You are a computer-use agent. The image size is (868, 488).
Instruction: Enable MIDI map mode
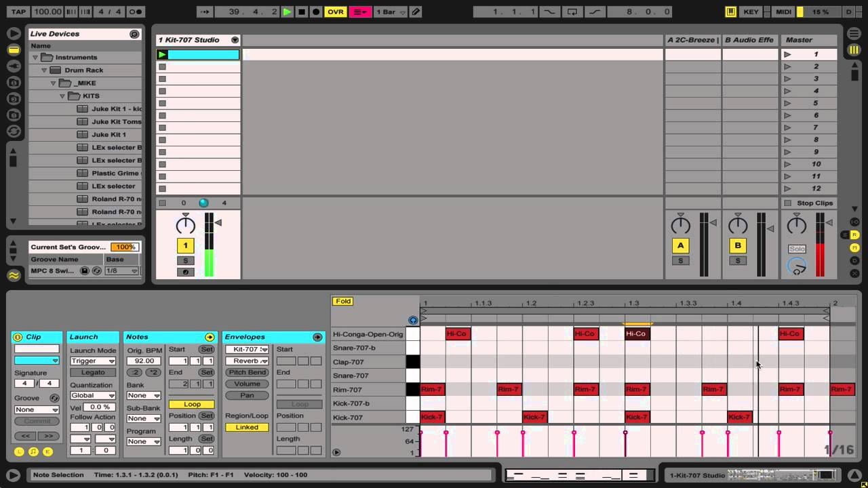point(783,12)
